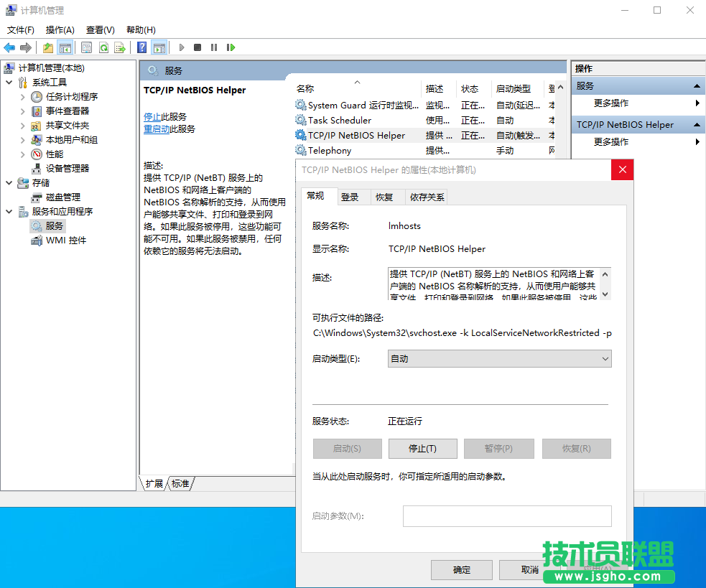Click the Refresh toolbar icon
The height and width of the screenshot is (588, 706).
click(x=103, y=47)
